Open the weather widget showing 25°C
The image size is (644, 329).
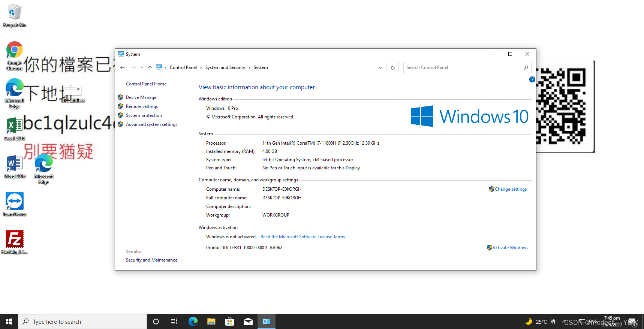540,322
